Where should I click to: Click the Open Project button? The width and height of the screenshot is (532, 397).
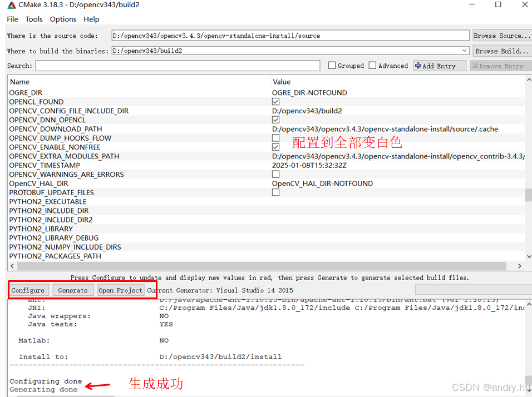point(120,290)
